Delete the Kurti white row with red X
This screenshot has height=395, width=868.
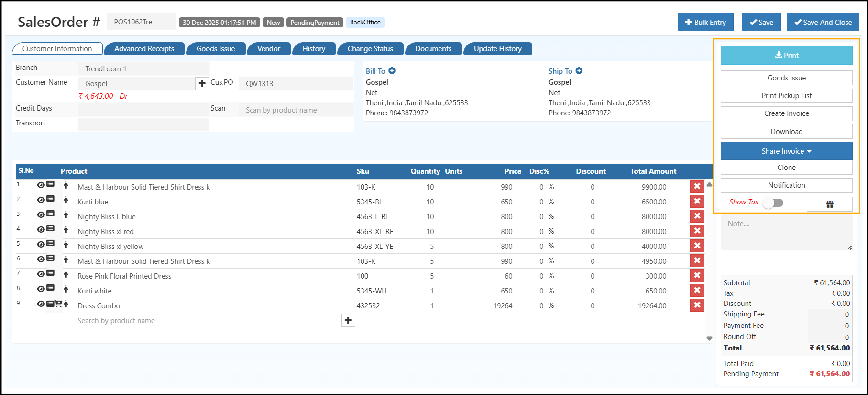(697, 291)
